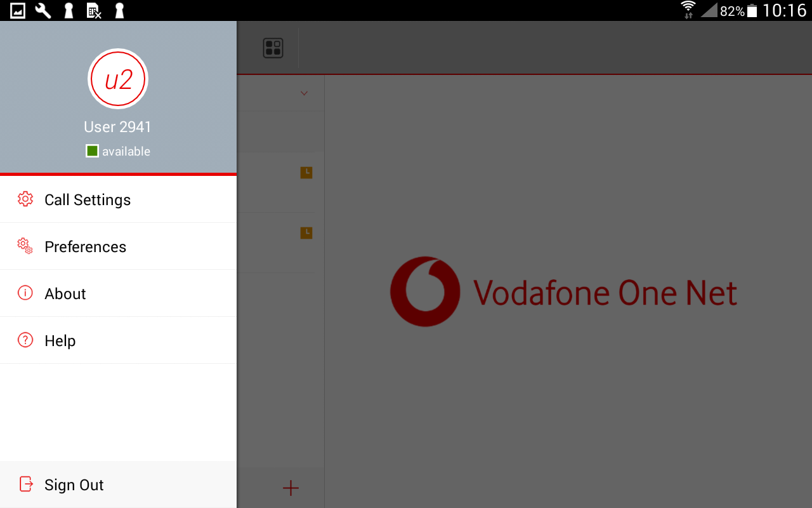Tap the red plus add icon
Viewport: 812px width, 508px height.
(291, 488)
